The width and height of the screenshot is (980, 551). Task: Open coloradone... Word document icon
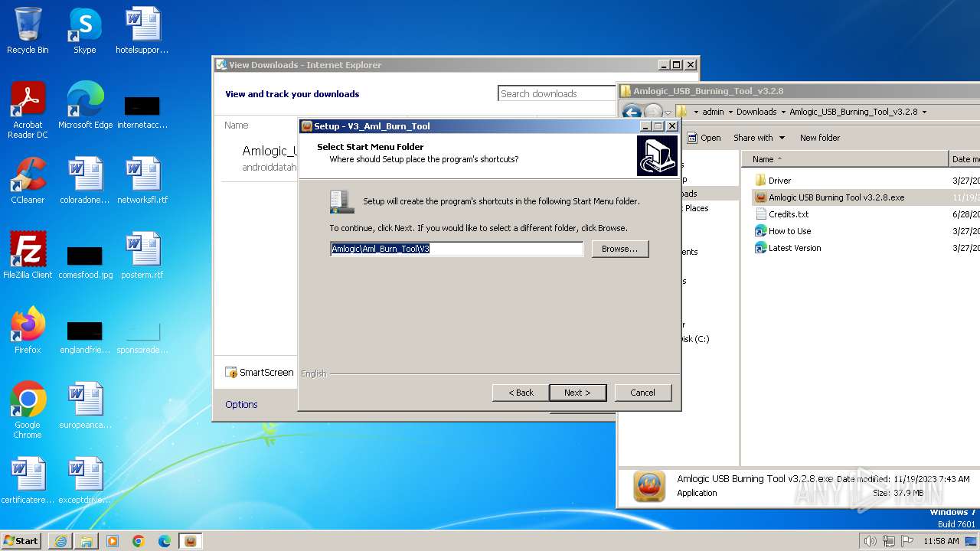[x=85, y=181]
